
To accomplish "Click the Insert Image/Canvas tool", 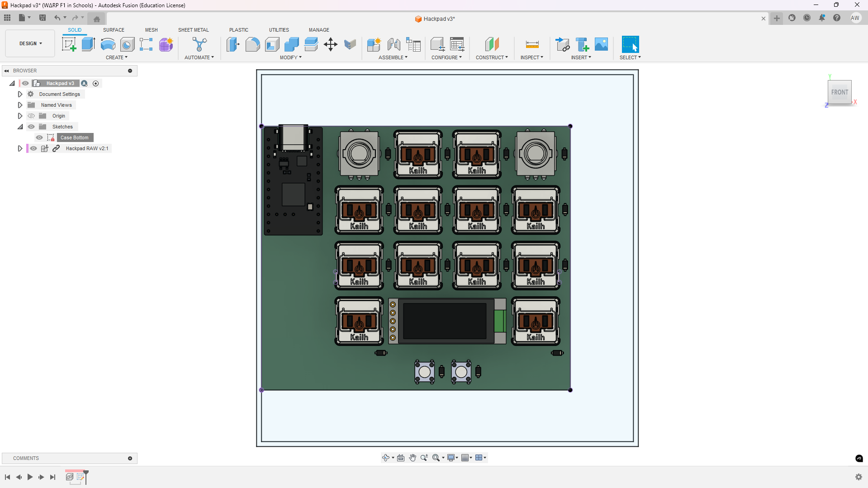I will [601, 44].
